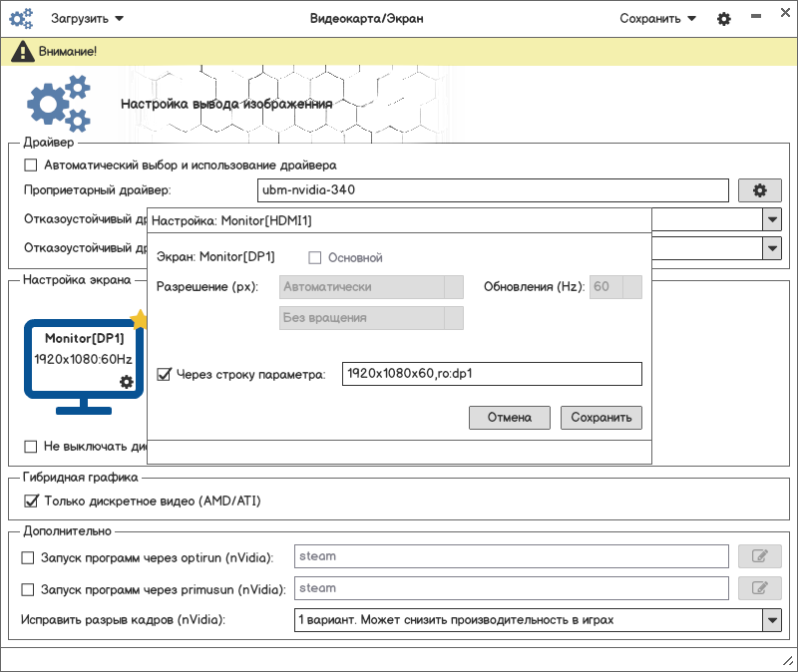Screen dimensions: 798x672
Task: Open the Обновления (Hz) 60 dropdown
Action: pyautogui.click(x=615, y=287)
